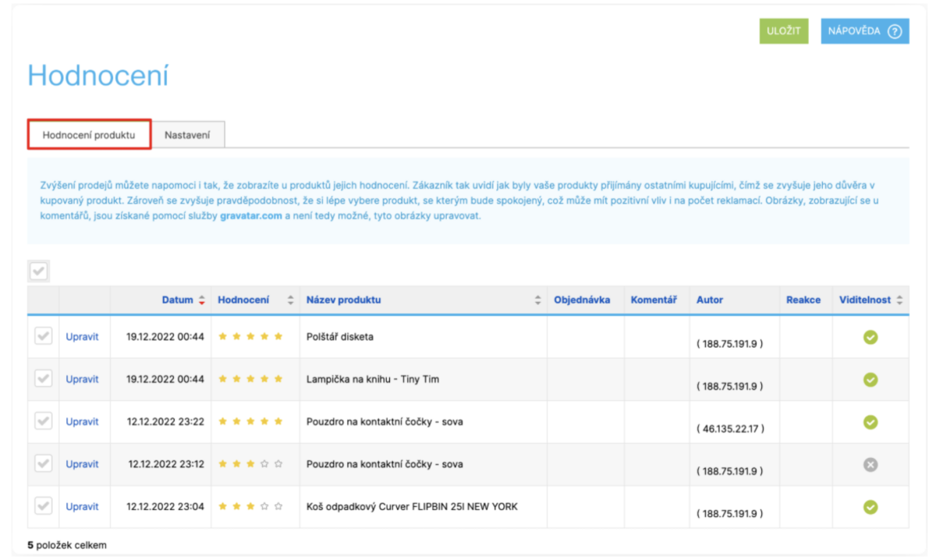936x560 pixels.
Task: Switch to the Nastavení tab
Action: 187,135
